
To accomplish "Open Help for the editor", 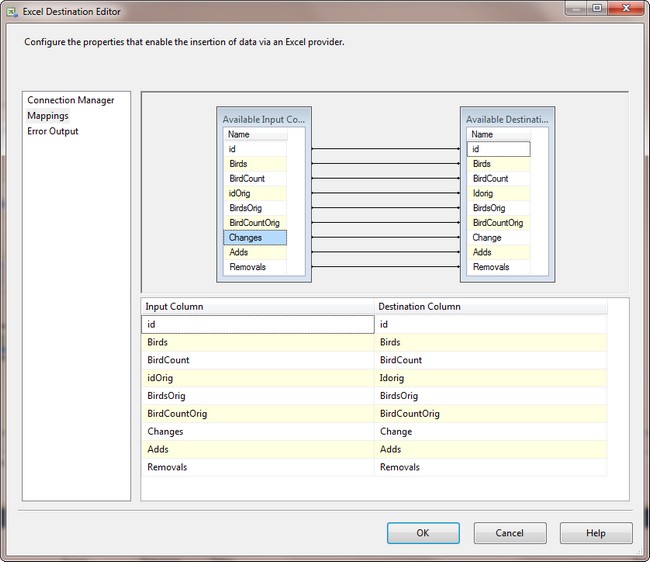I will pyautogui.click(x=596, y=533).
